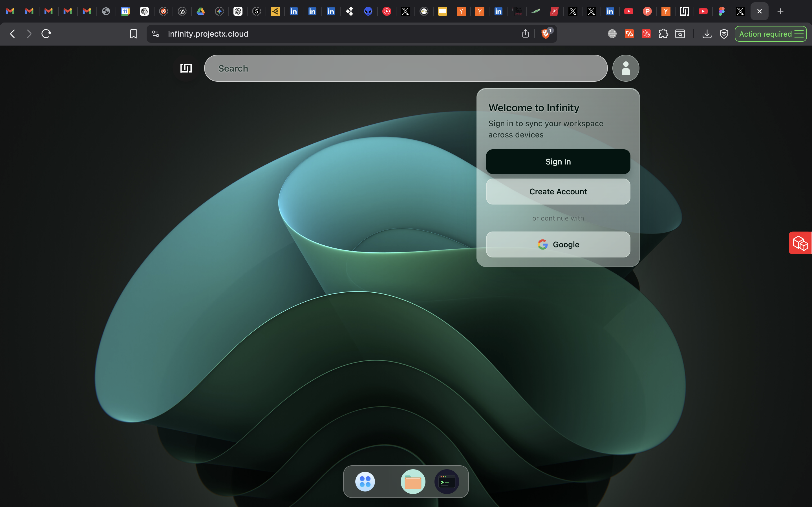Open site settings in address bar
The image size is (812, 507).
click(x=155, y=34)
